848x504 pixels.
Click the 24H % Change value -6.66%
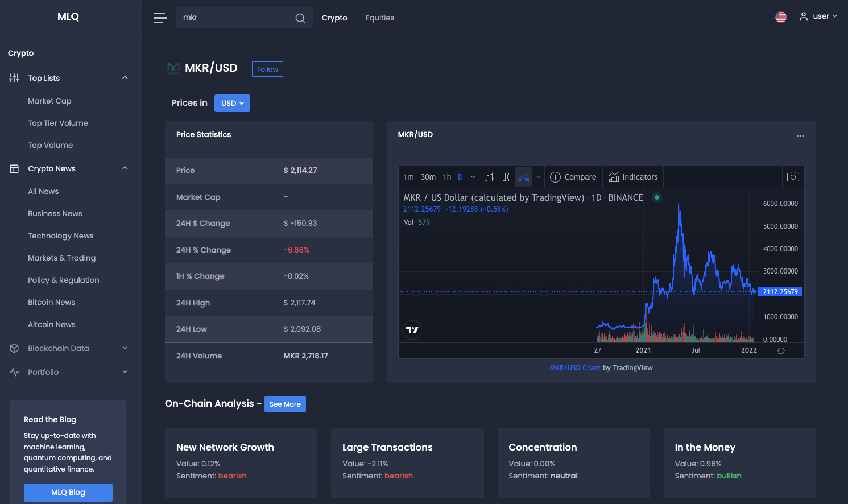296,250
